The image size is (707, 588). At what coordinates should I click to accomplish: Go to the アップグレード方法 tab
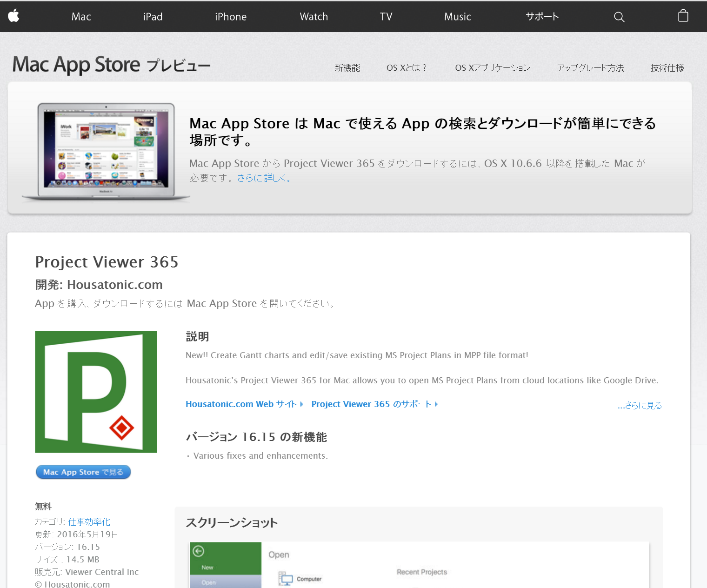point(591,68)
